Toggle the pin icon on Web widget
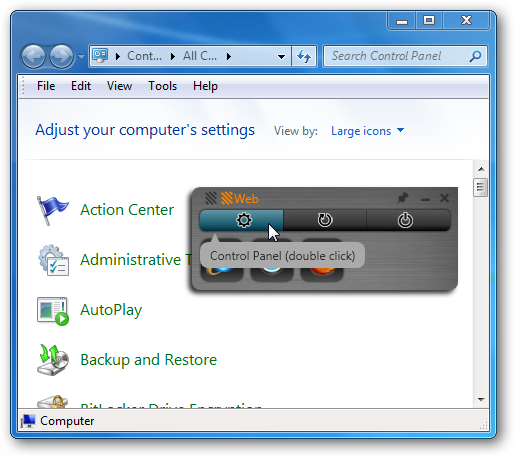This screenshot has height=457, width=515. coord(403,198)
